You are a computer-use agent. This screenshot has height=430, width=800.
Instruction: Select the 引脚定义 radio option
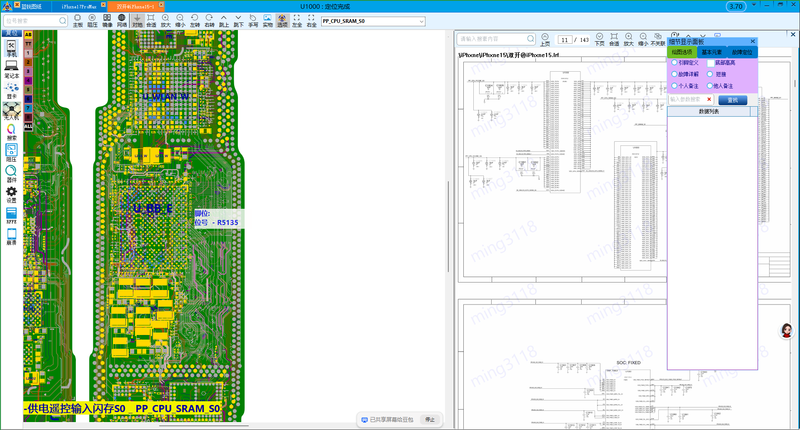673,62
